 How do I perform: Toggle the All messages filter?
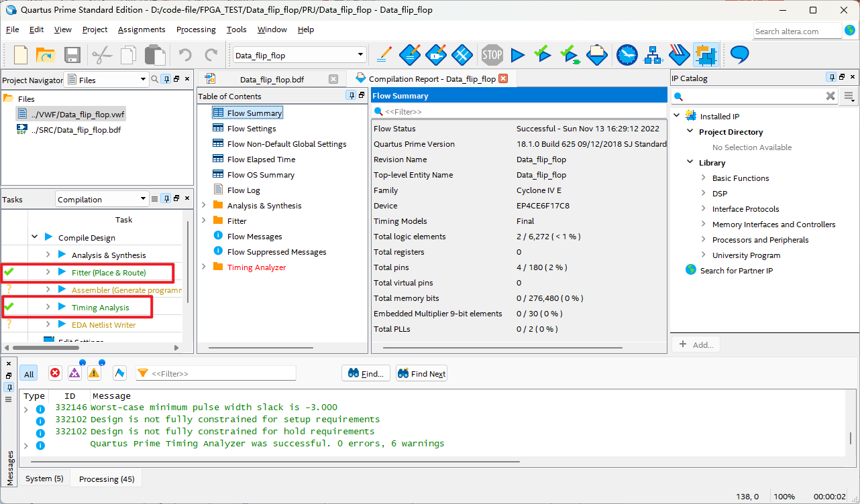29,374
